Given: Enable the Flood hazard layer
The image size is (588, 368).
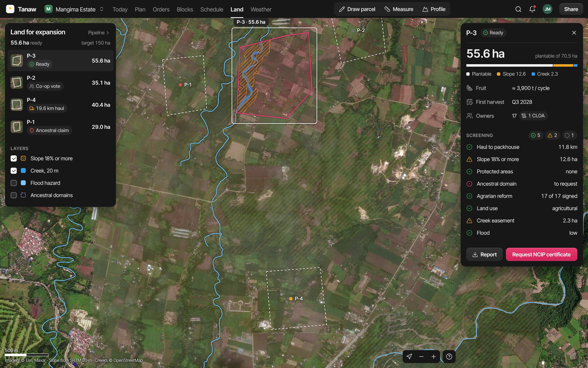Looking at the screenshot, I should pyautogui.click(x=14, y=183).
